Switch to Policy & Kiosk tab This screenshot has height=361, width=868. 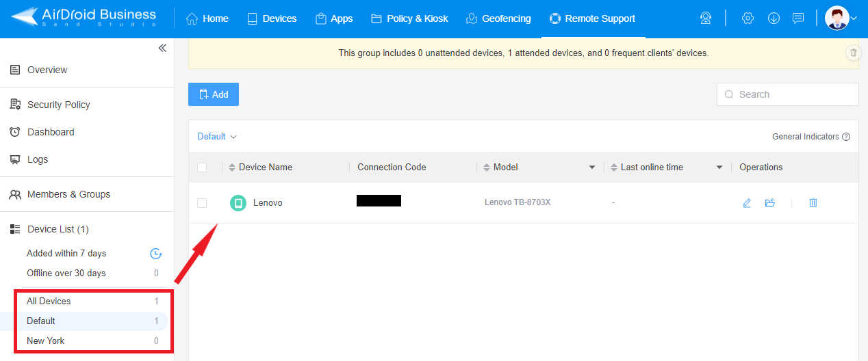(409, 18)
